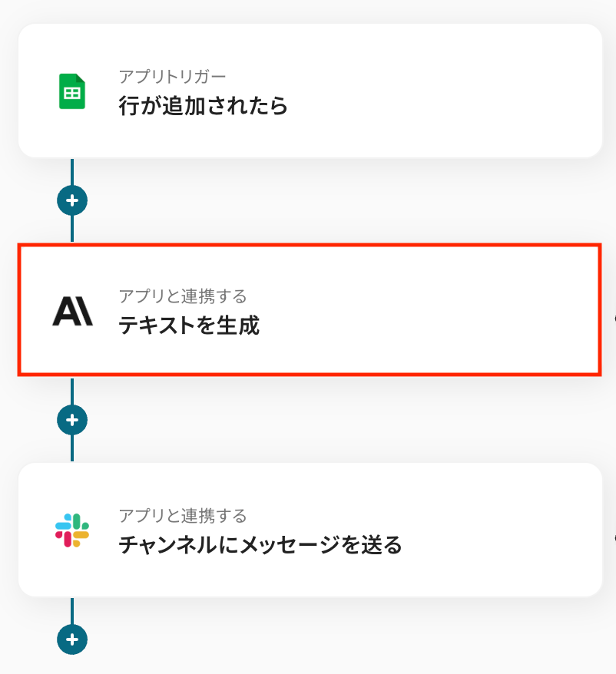616x674 pixels.
Task: Click the Slack logo icon
Action: tap(72, 530)
